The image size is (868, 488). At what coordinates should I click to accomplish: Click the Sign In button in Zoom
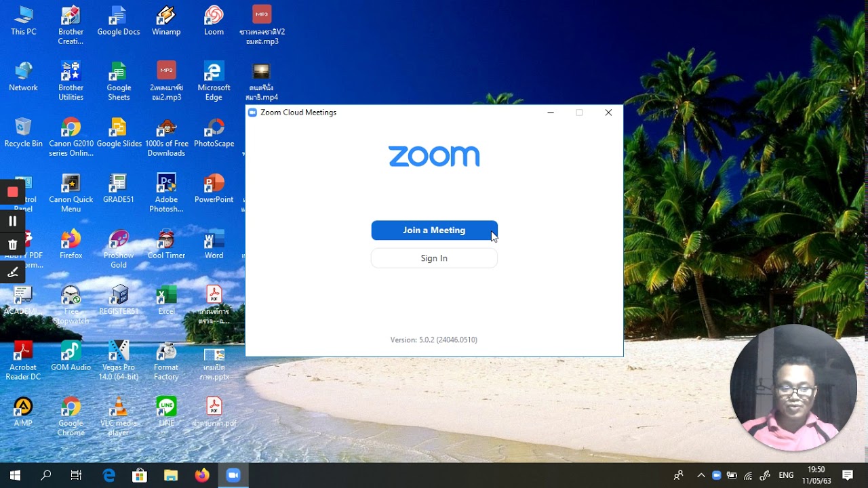coord(434,258)
